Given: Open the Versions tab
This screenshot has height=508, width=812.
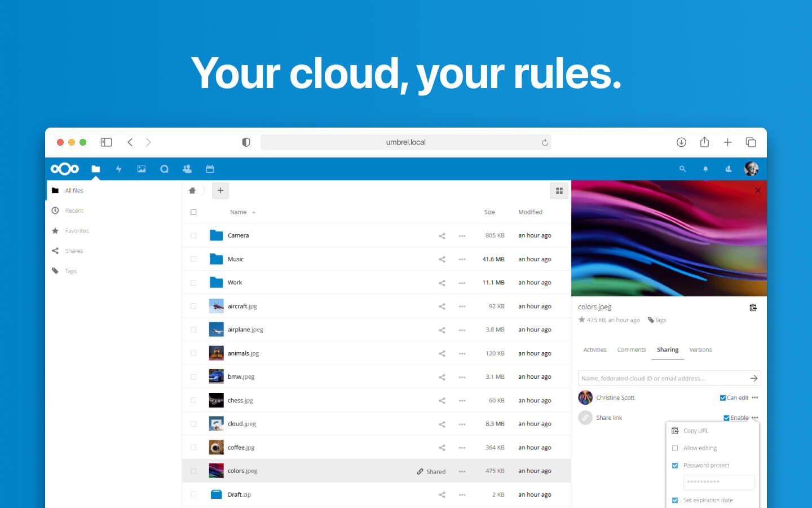Looking at the screenshot, I should click(x=700, y=349).
